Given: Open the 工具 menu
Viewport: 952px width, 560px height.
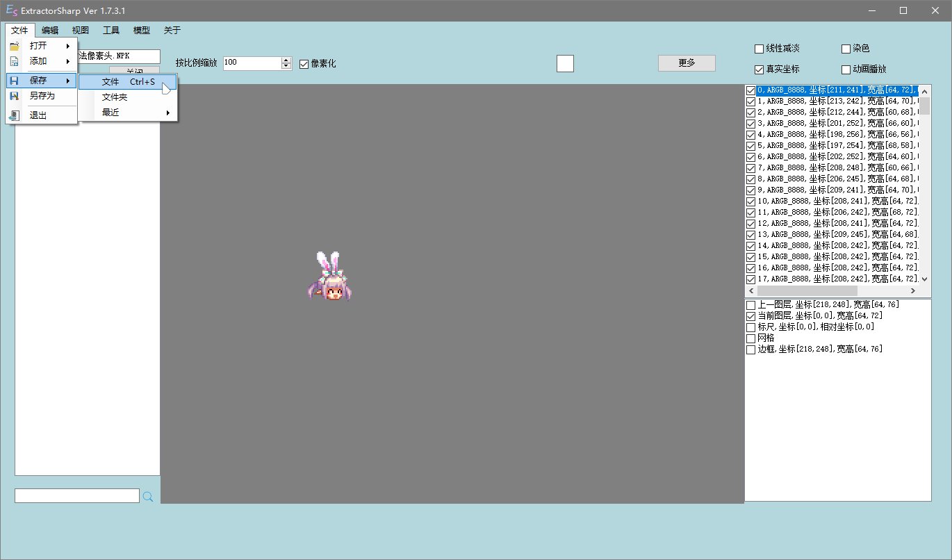Looking at the screenshot, I should coord(111,30).
